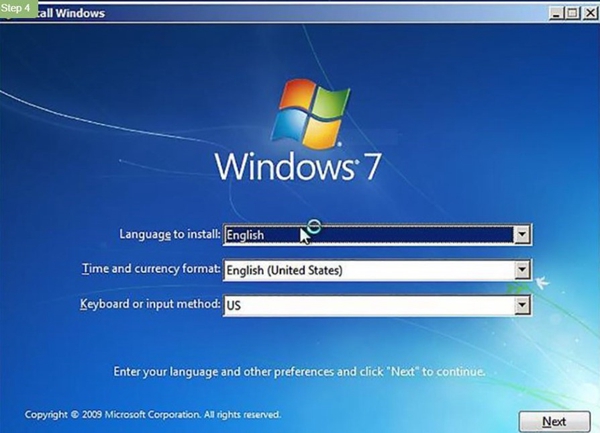Expand the Time and currency format arrow

(522, 270)
